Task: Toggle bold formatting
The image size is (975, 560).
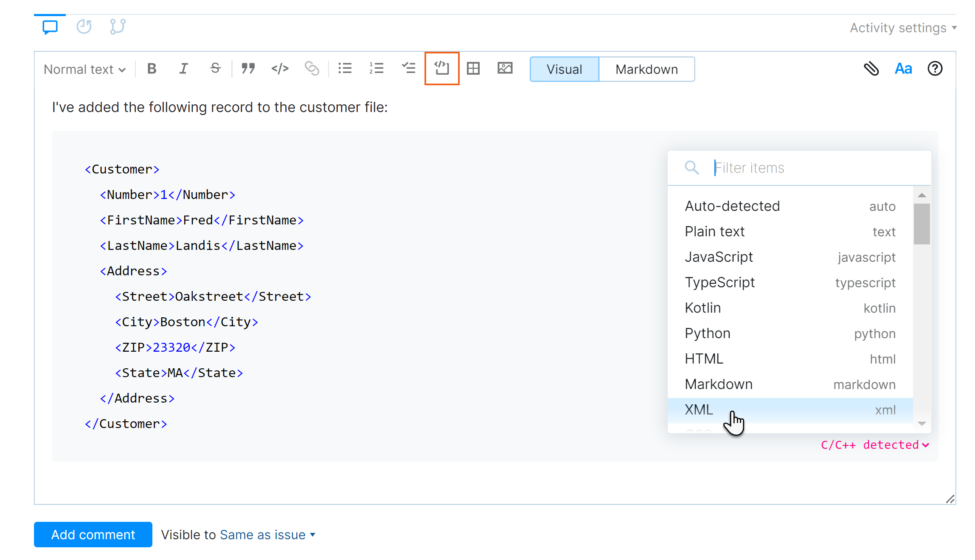Action: (x=152, y=69)
